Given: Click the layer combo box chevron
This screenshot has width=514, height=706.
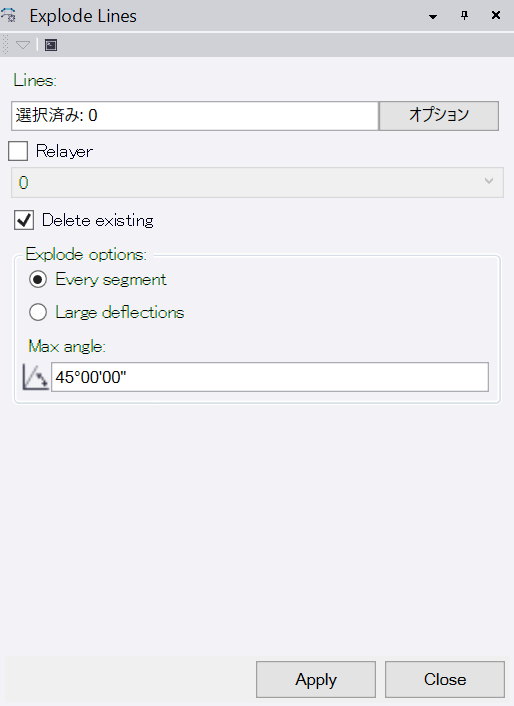Looking at the screenshot, I should (x=489, y=181).
